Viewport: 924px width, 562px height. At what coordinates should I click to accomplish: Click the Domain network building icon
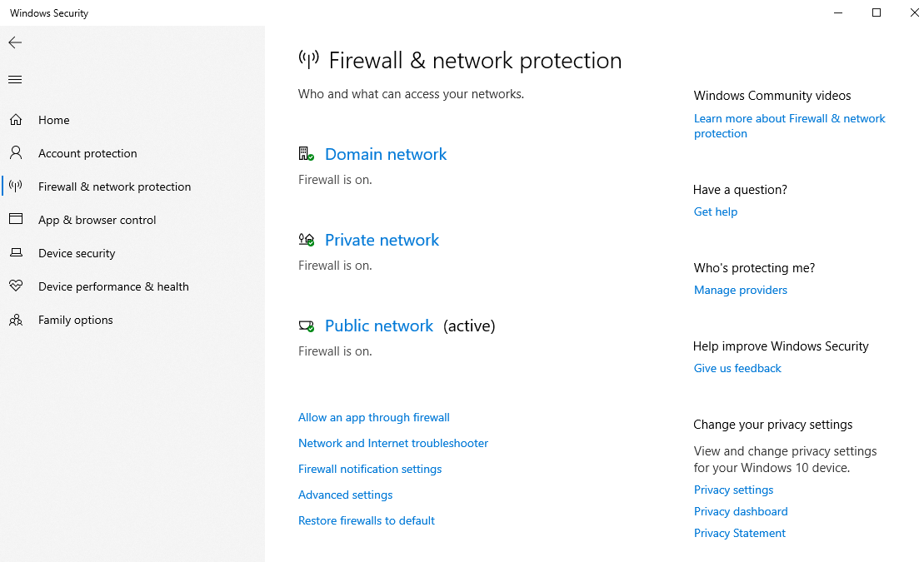click(306, 154)
